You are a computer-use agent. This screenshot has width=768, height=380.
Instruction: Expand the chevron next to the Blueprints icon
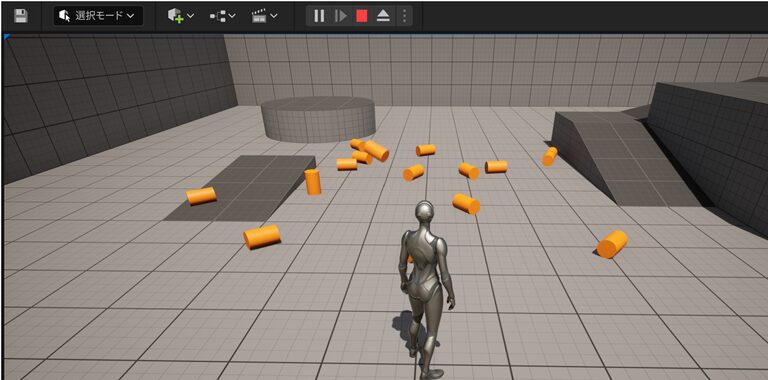pos(232,16)
